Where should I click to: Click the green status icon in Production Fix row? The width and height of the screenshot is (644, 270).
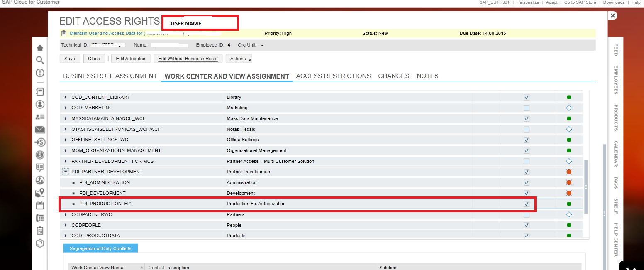[x=569, y=204]
